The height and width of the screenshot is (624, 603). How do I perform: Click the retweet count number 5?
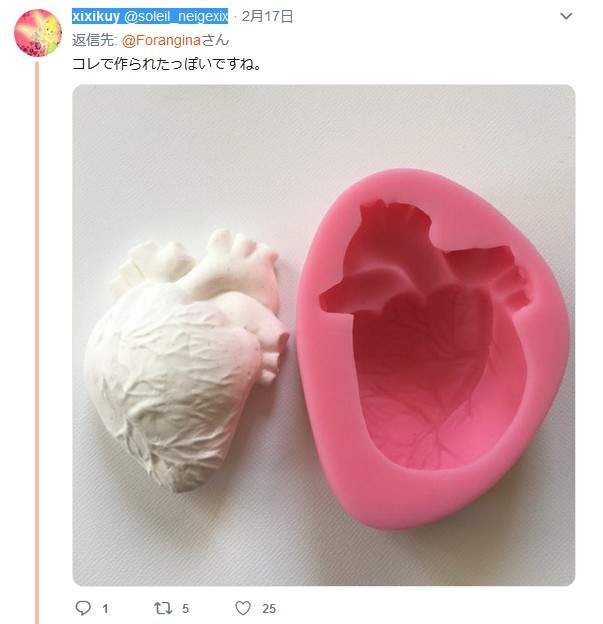pyautogui.click(x=186, y=608)
